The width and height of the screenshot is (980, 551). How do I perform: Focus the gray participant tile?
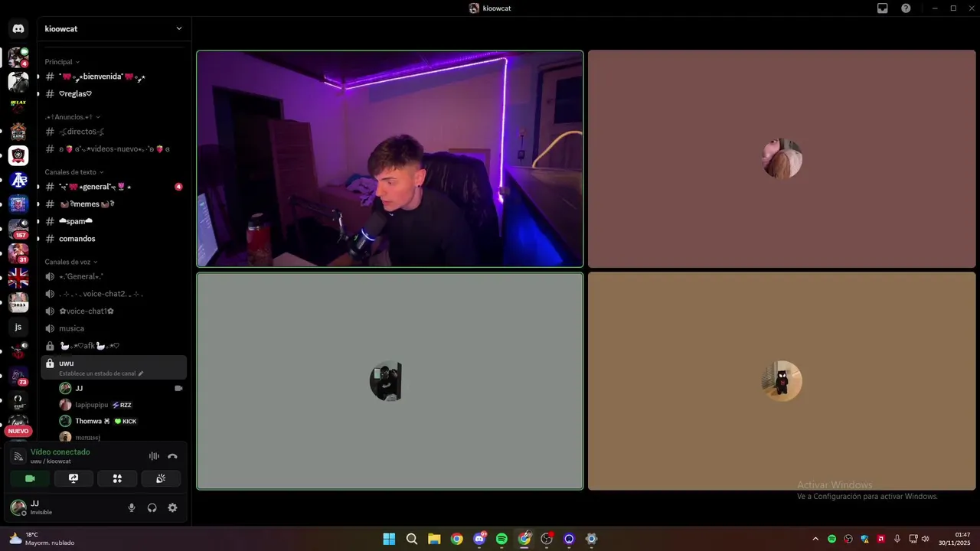[390, 381]
